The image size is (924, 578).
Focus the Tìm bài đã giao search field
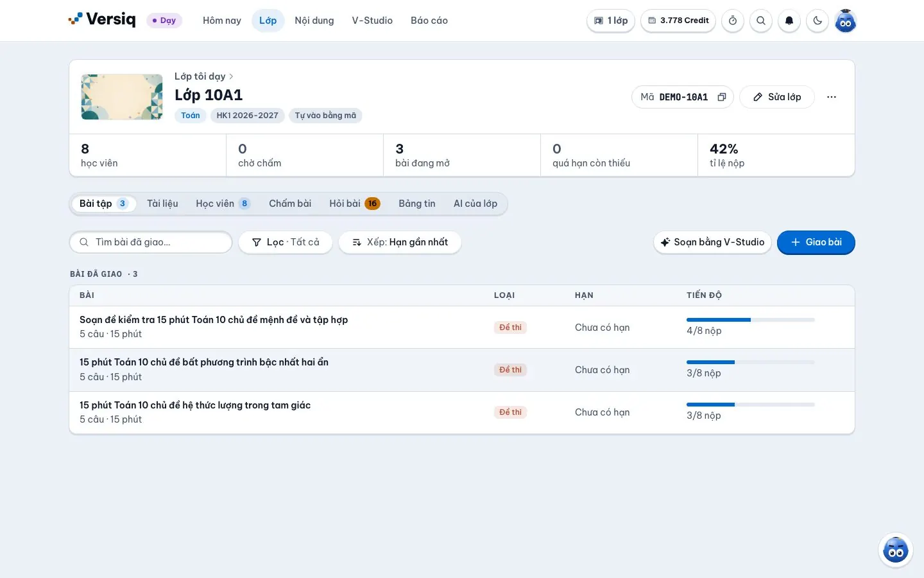click(x=151, y=242)
